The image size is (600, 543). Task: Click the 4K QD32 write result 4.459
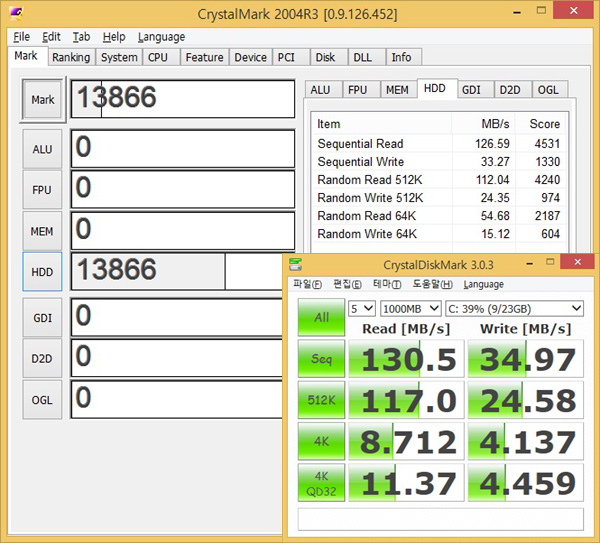[526, 483]
